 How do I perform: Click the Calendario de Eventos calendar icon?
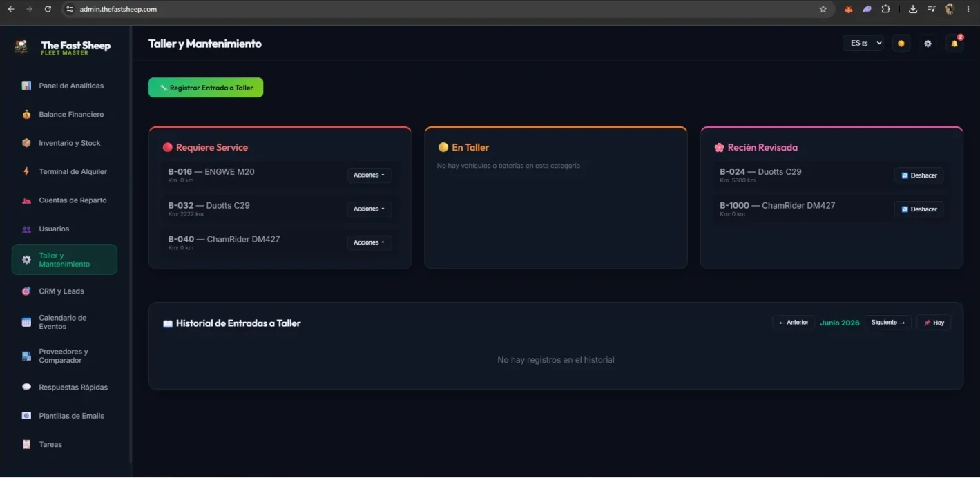coord(26,322)
